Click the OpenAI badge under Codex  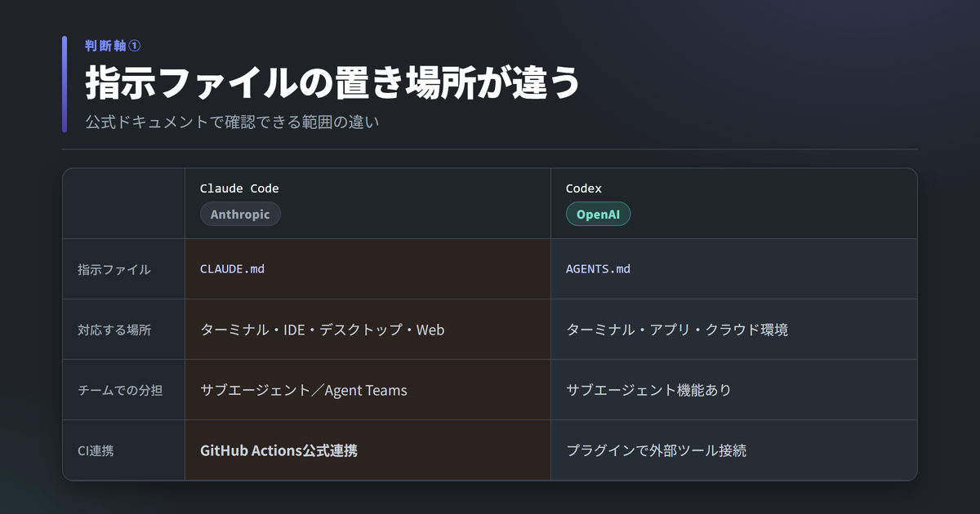pyautogui.click(x=598, y=214)
